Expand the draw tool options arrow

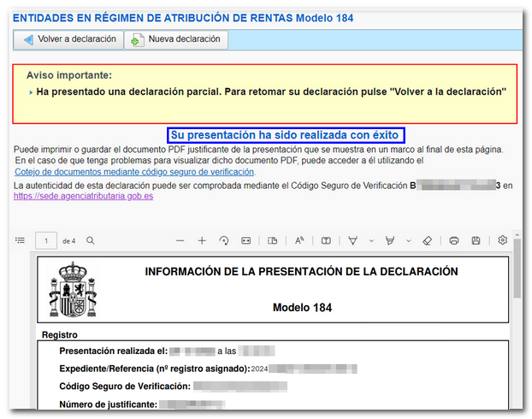[369, 241]
